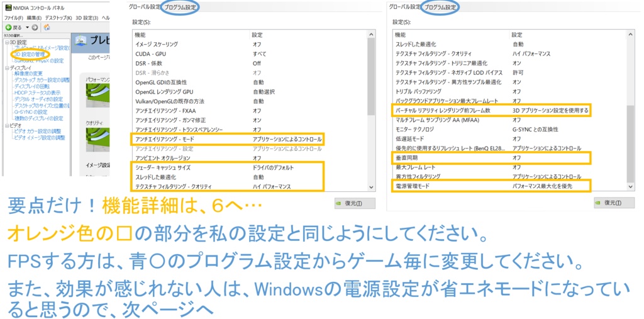The height and width of the screenshot is (319, 644).
Task: Switch to プログラム設定 tab in middle panel
Action: [180, 7]
